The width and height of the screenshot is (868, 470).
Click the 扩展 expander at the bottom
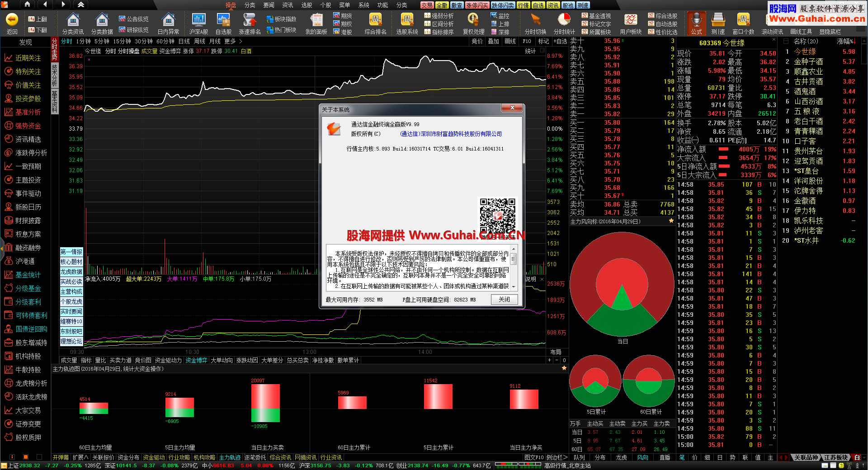point(80,457)
